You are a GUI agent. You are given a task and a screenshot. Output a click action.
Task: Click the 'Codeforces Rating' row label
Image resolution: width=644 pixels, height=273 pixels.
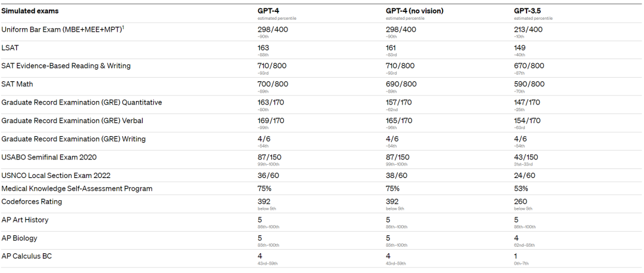32,202
